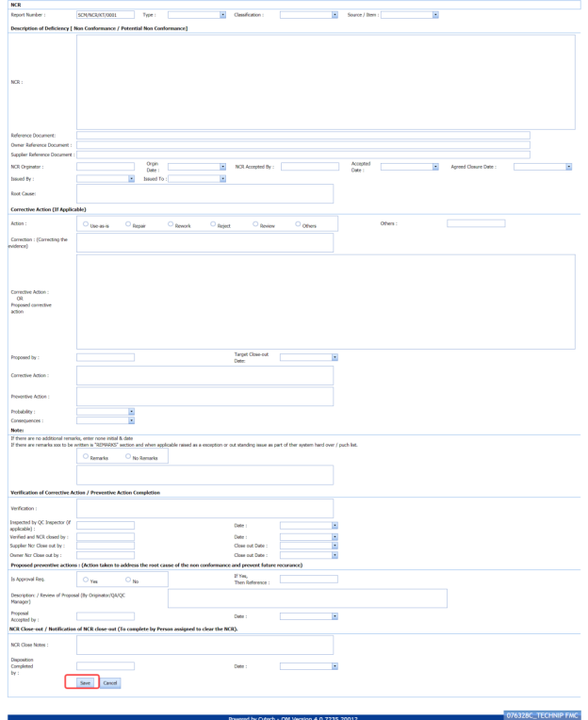
Task: Click the NCR Originator input field
Action: [105, 167]
